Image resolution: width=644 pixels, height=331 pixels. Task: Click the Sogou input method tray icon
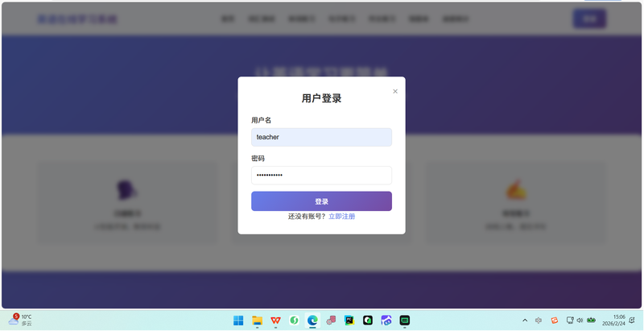coord(555,321)
